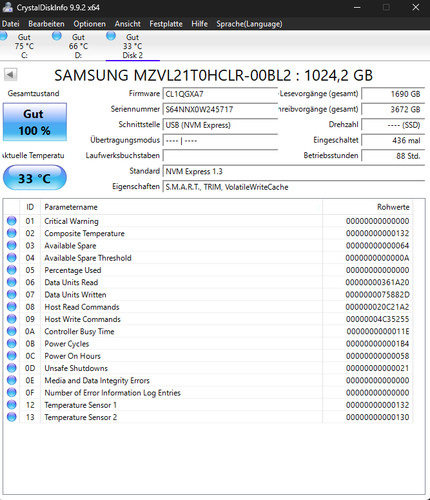Click the Eigenschaften field with S.M.A.R.T., TRIM

(x=294, y=187)
